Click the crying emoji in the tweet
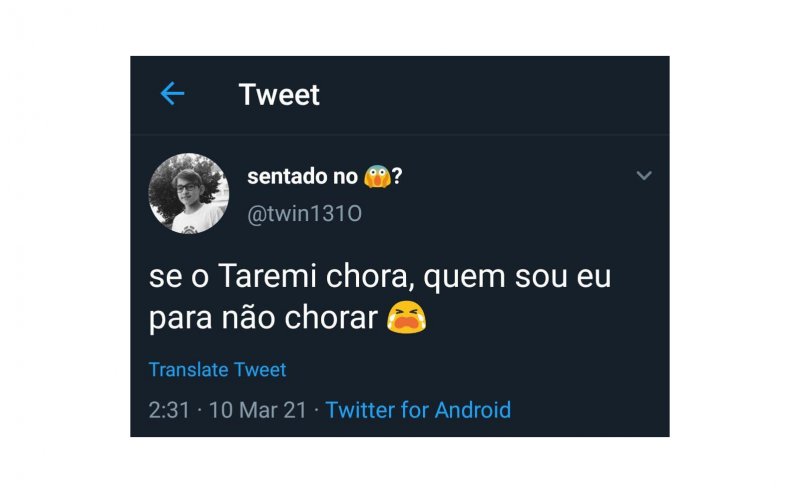This screenshot has height=493, width=800. click(x=407, y=318)
